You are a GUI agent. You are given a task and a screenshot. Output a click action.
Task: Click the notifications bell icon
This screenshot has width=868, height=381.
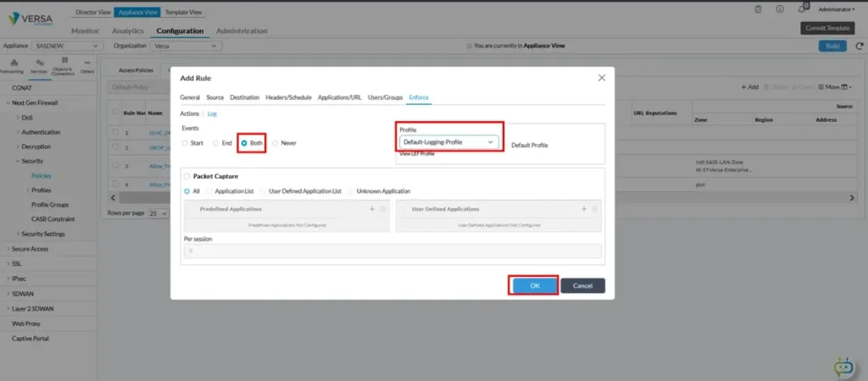click(801, 9)
